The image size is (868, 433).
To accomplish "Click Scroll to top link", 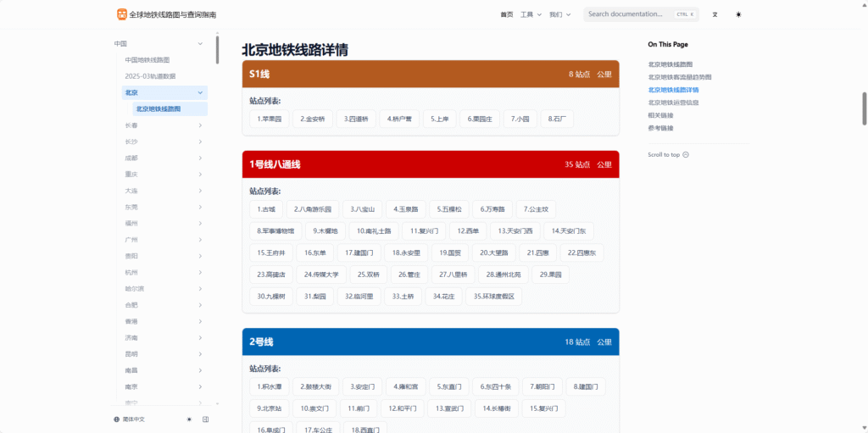I will [x=668, y=154].
